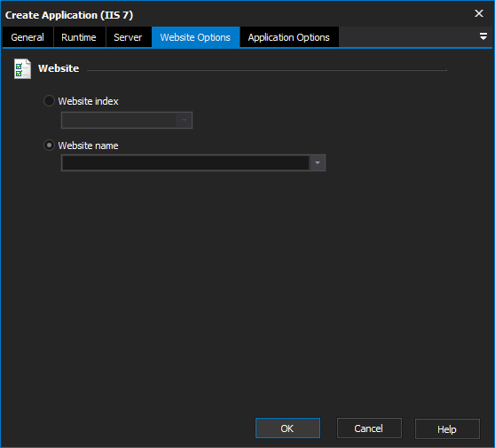Select the Website Options tab
Viewport: 495px width, 448px height.
point(195,37)
